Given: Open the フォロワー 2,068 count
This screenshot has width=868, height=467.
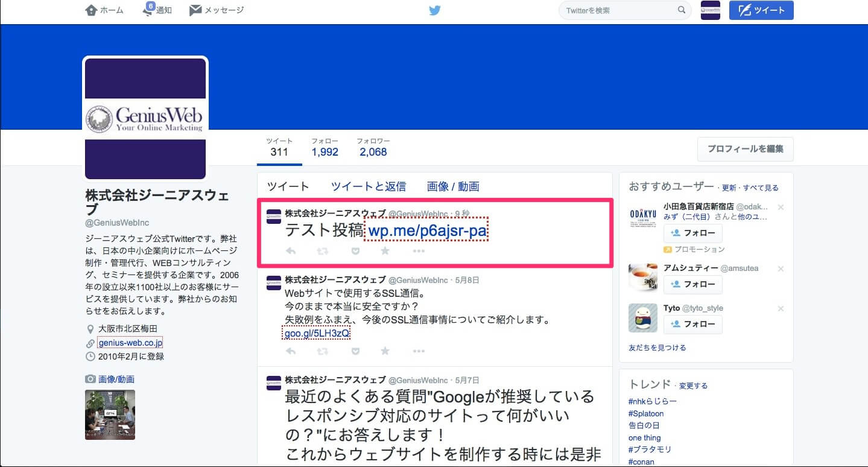Looking at the screenshot, I should coord(373,147).
